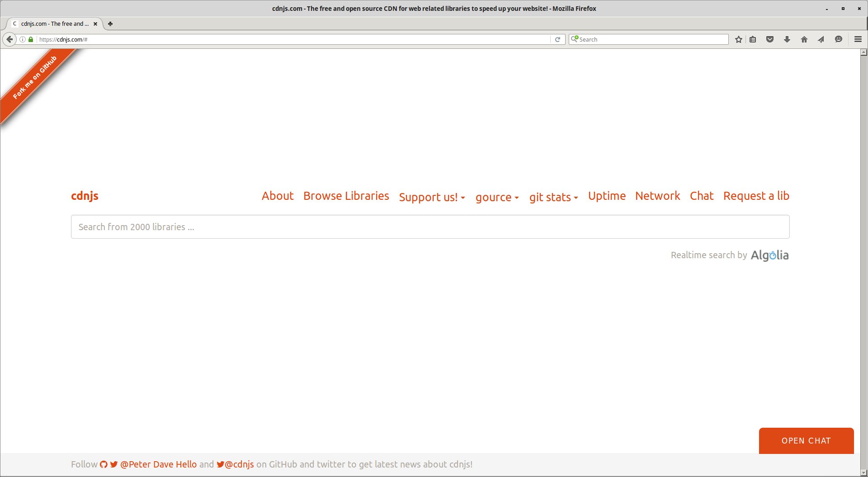Open the Chat nav link

click(x=702, y=196)
